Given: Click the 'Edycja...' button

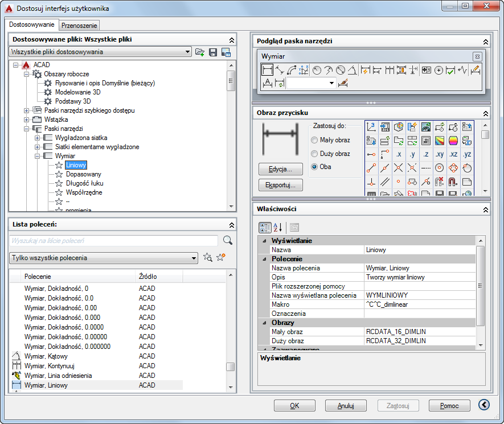Looking at the screenshot, I should tap(281, 169).
